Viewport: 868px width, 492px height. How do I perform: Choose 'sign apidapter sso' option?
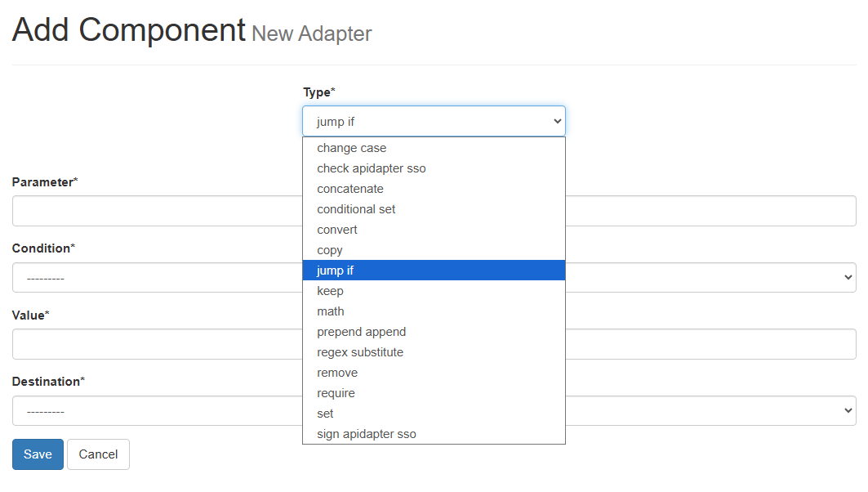click(367, 434)
